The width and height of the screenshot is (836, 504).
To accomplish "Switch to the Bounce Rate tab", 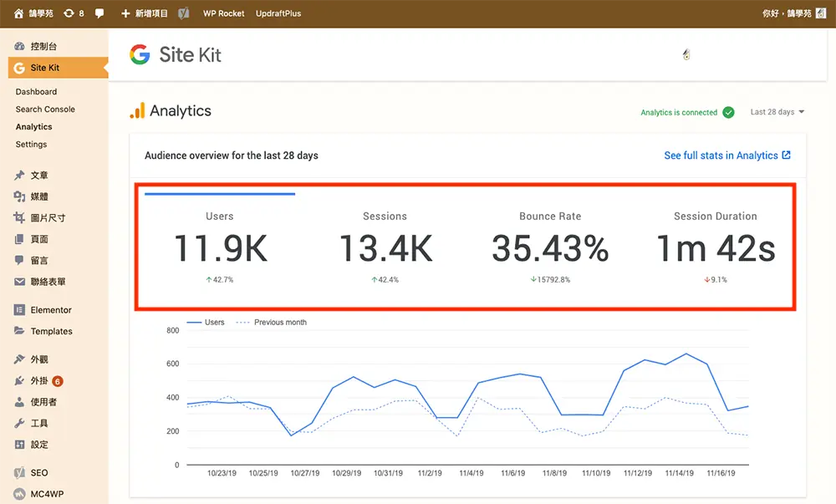I will [x=550, y=247].
